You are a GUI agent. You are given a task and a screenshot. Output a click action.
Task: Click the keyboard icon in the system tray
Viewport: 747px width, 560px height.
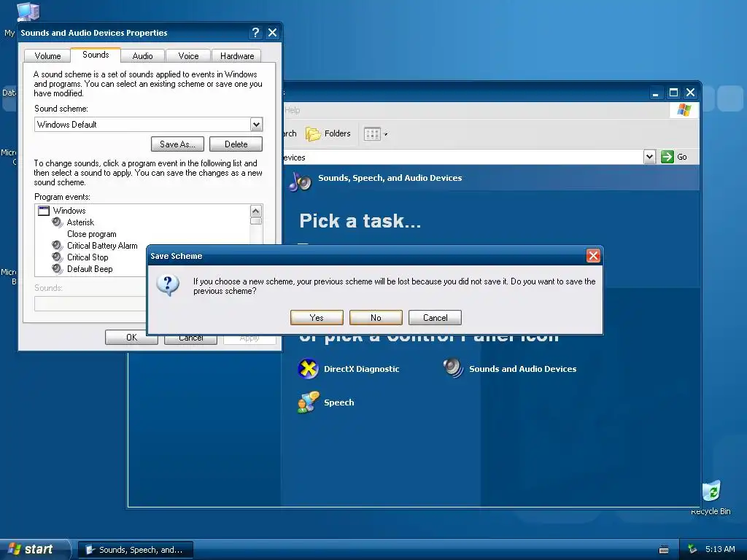[x=664, y=550]
